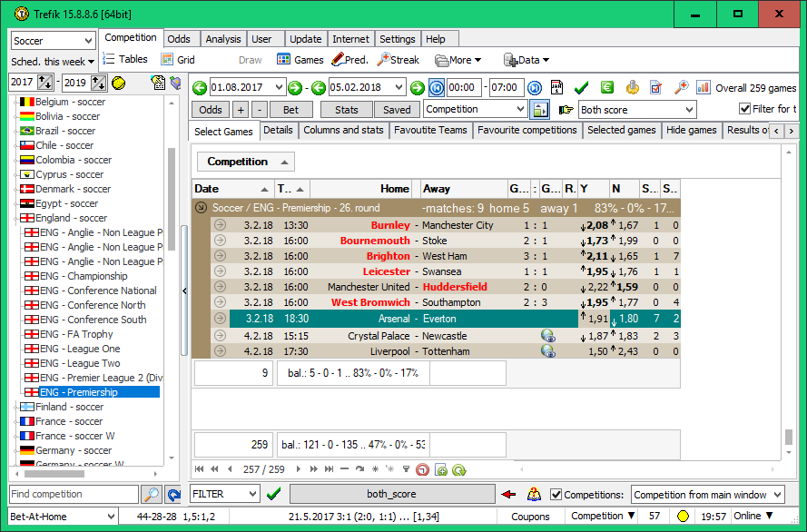Click the red circular icon in navigator bar
The height and width of the screenshot is (532, 807).
[x=422, y=469]
